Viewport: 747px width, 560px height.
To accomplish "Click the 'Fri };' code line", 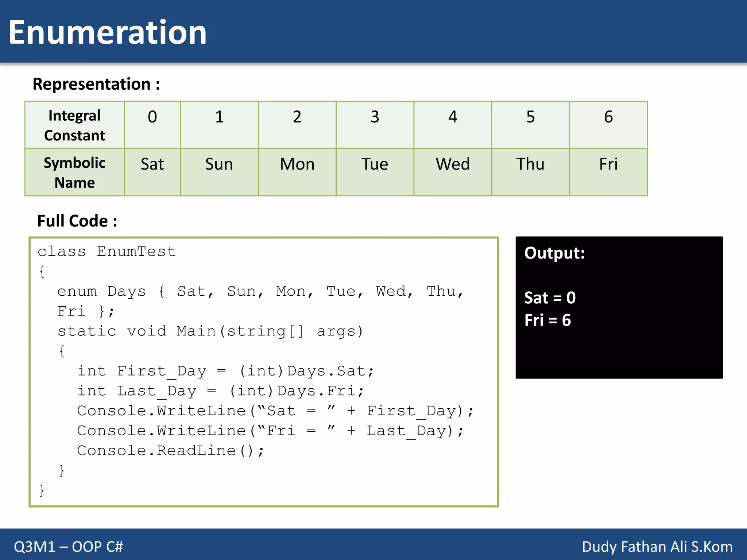I will 86,311.
